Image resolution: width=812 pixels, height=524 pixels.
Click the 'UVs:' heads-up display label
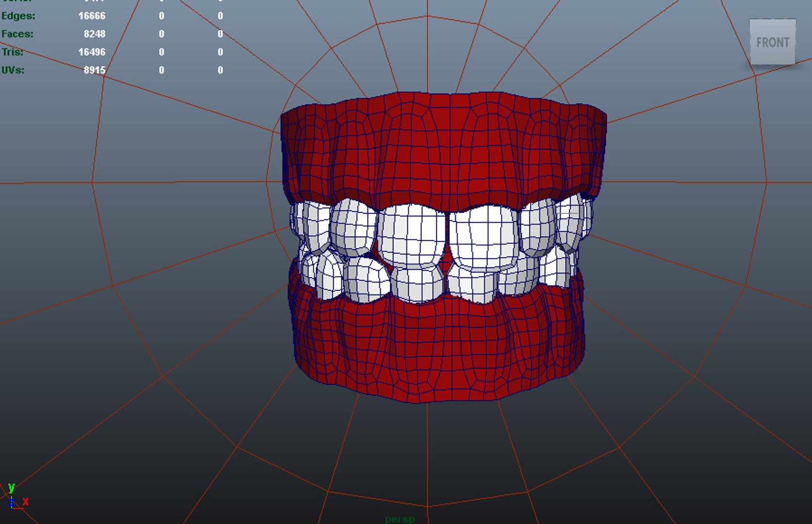13,70
